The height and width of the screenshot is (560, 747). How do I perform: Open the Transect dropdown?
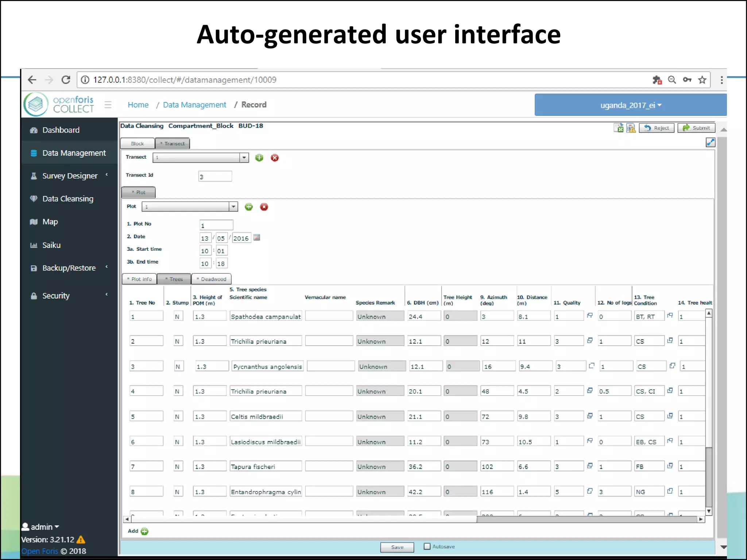244,158
